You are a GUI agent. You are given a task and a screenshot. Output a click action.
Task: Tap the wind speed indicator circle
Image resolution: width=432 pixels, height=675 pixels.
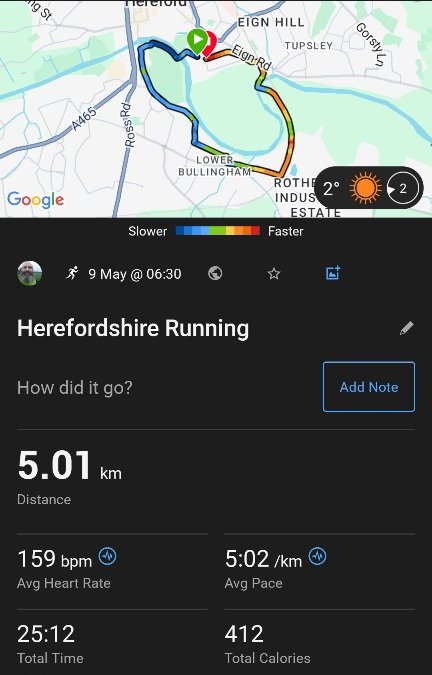[402, 188]
